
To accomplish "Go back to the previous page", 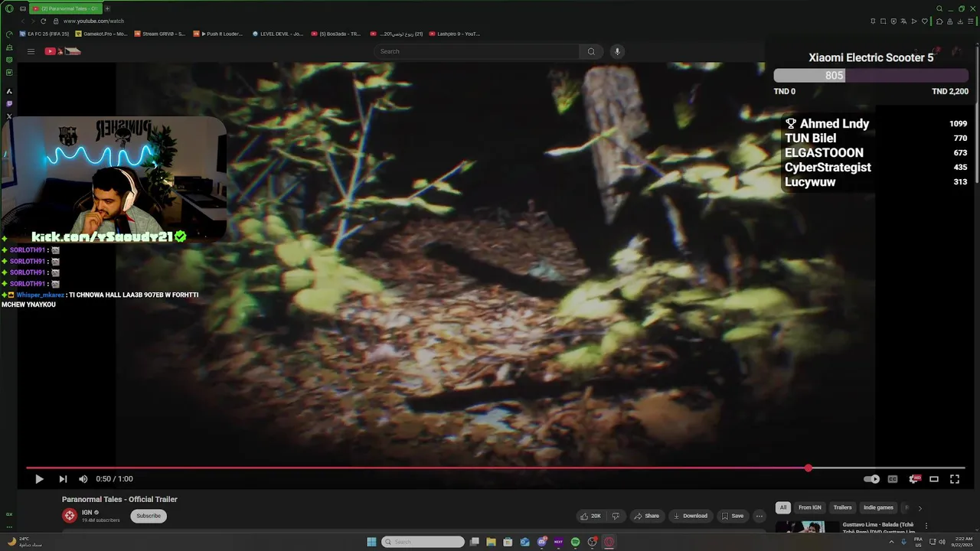I will 23,21.
